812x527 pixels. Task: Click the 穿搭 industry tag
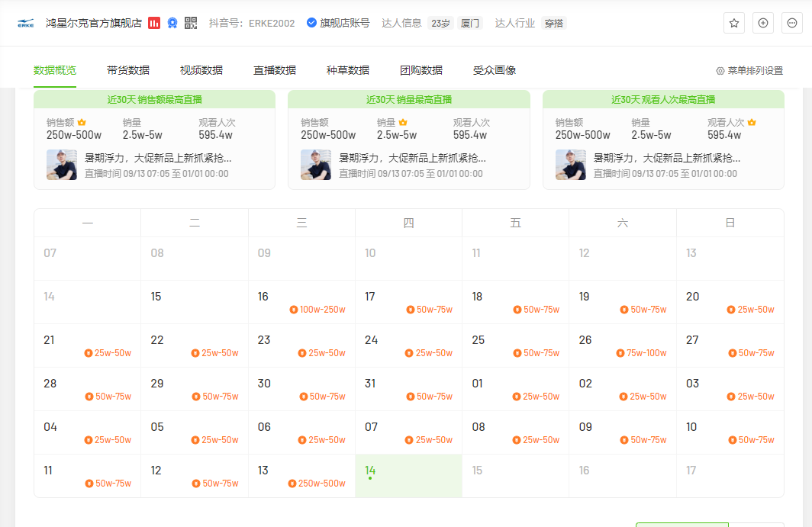point(553,24)
